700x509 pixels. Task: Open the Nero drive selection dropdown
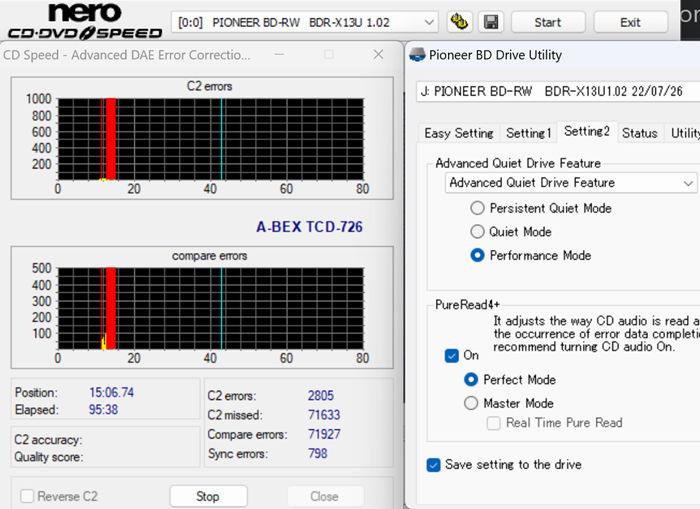coord(429,22)
